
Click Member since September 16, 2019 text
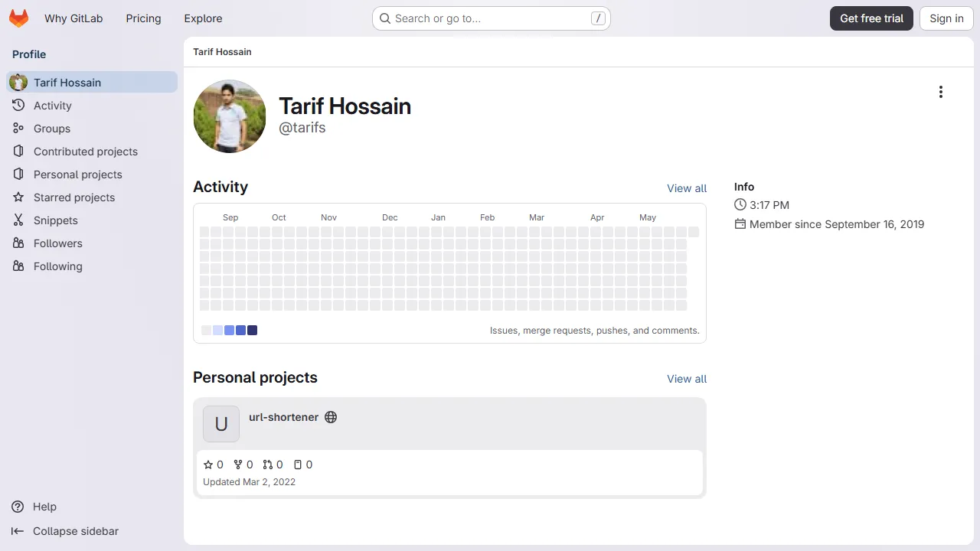[x=837, y=224]
